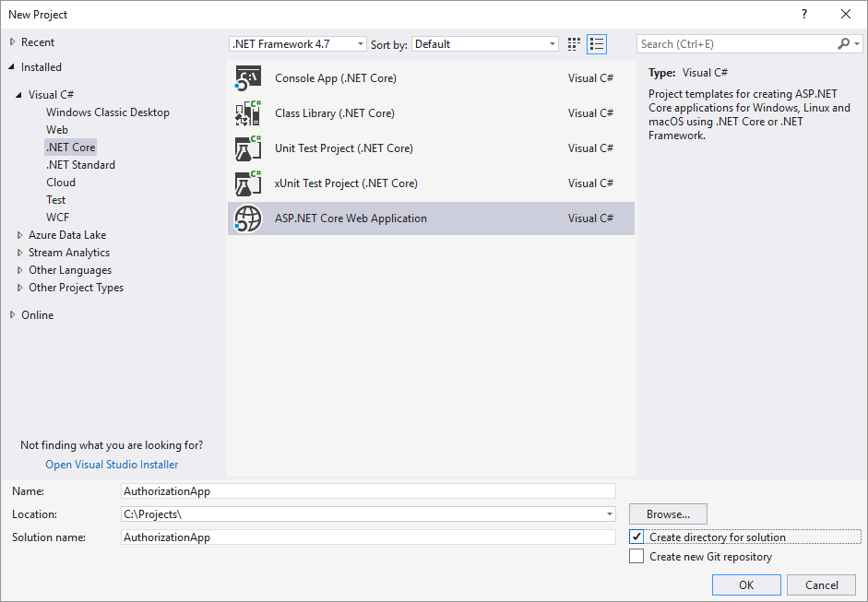Select ASP.NET Core Web Application text
868x602 pixels.
351,218
